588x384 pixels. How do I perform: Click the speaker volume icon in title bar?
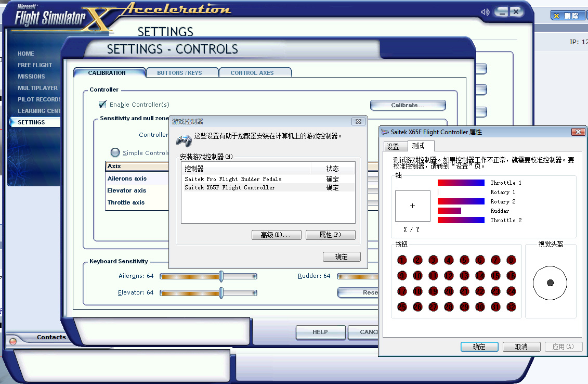pos(485,12)
